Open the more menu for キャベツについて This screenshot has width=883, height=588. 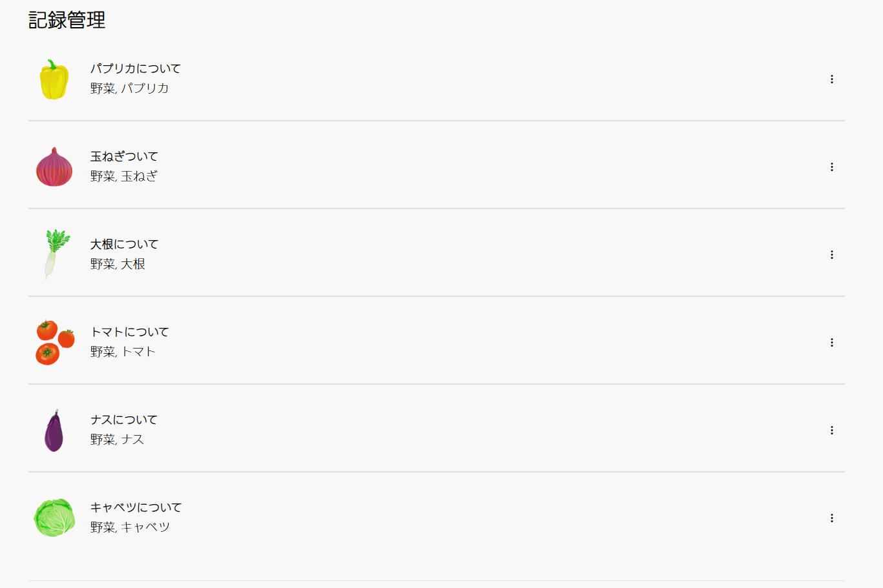pyautogui.click(x=831, y=518)
